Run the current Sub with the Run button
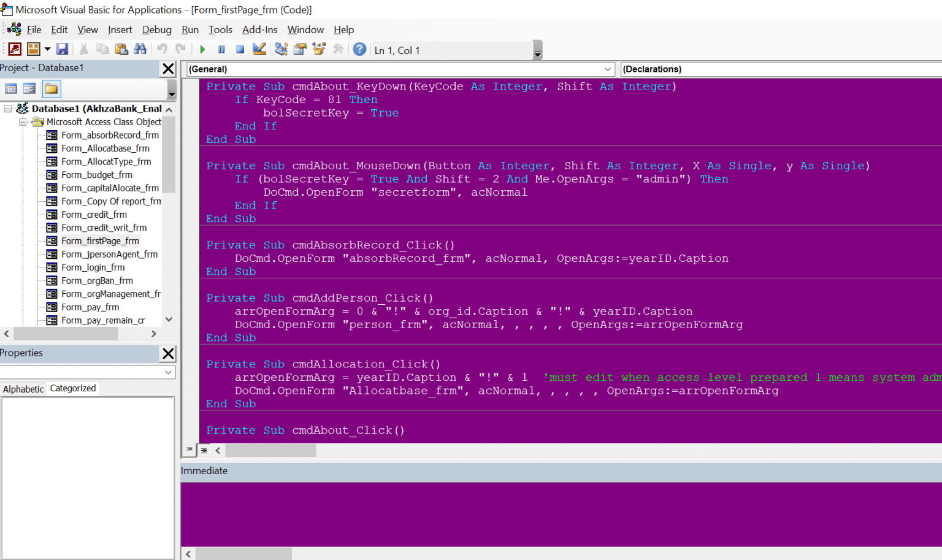942x560 pixels. click(202, 49)
